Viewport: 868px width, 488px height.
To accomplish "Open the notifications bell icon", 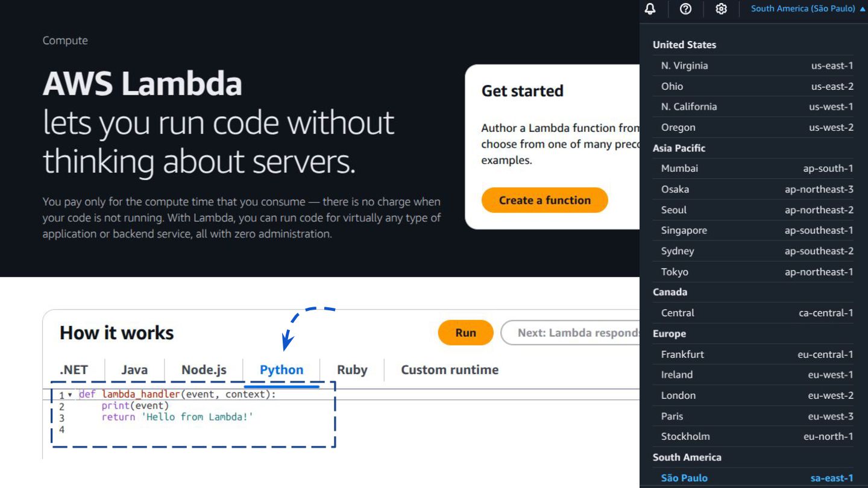I will click(650, 8).
